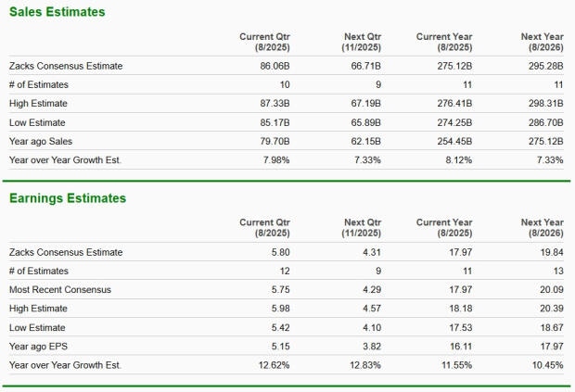The image size is (575, 392).
Task: Select the 298.31B high estimate value
Action: (x=543, y=103)
